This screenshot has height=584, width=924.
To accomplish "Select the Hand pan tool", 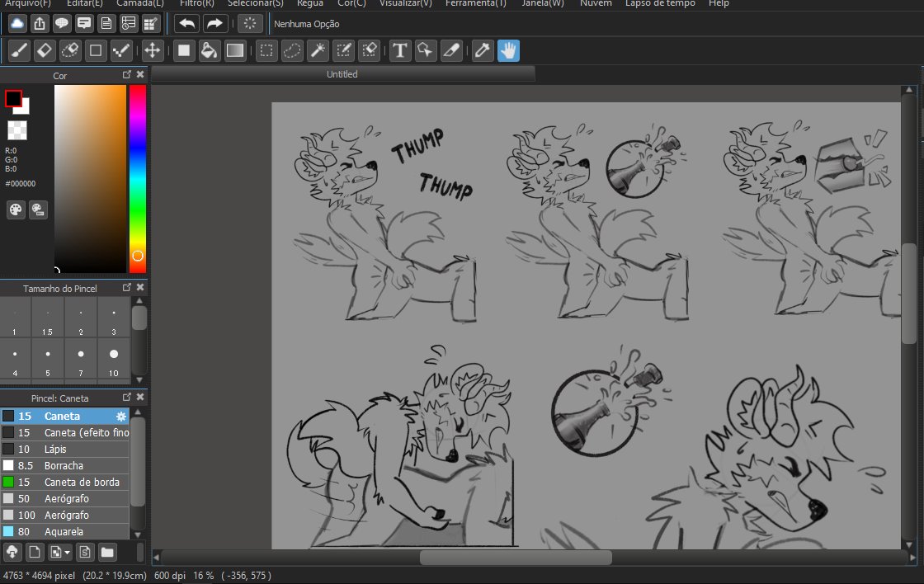I will coord(508,50).
